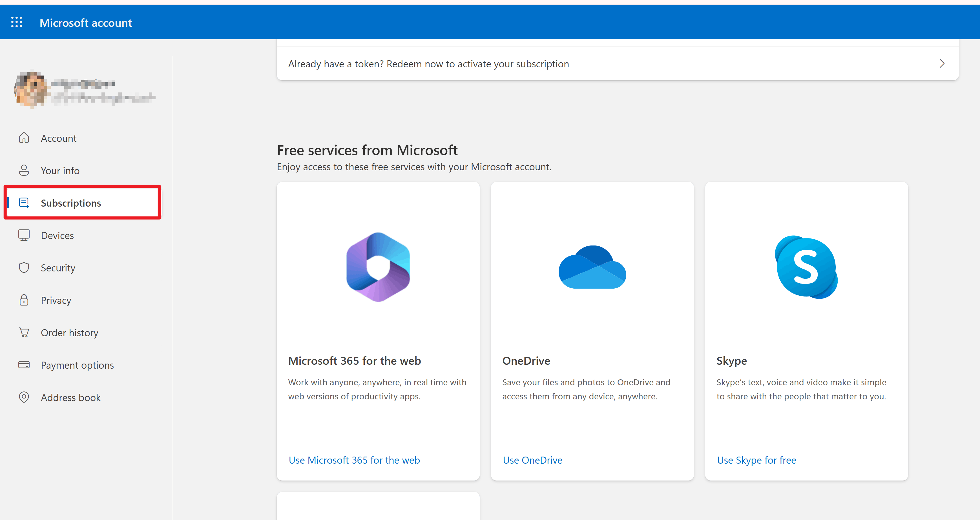Click the Address book location pin icon
The height and width of the screenshot is (520, 980).
[x=24, y=397]
